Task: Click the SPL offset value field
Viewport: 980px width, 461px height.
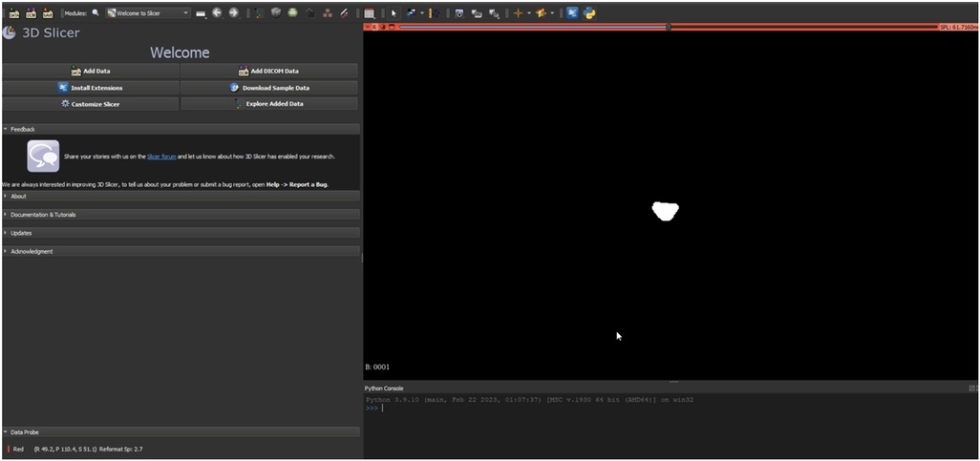Action: tap(958, 28)
